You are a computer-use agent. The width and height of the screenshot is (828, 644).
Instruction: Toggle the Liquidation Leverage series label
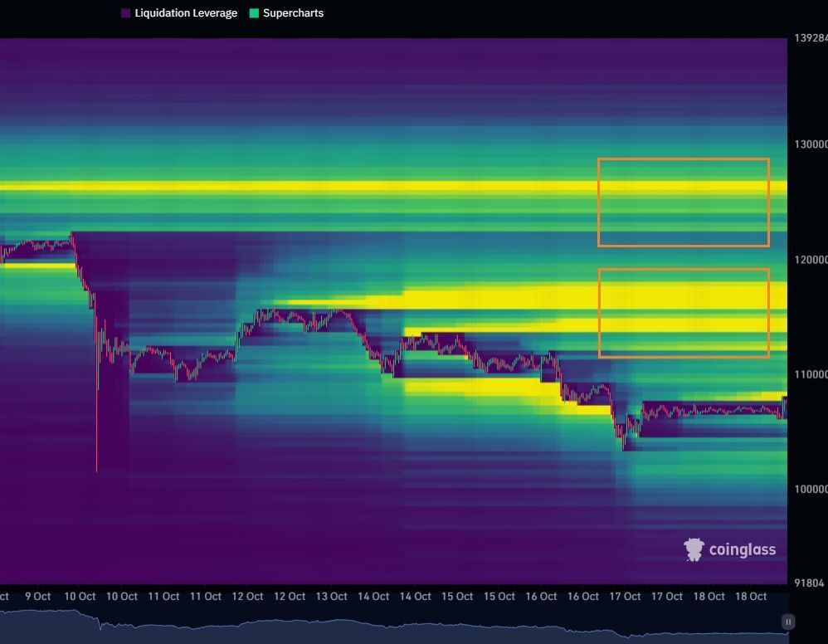click(185, 13)
